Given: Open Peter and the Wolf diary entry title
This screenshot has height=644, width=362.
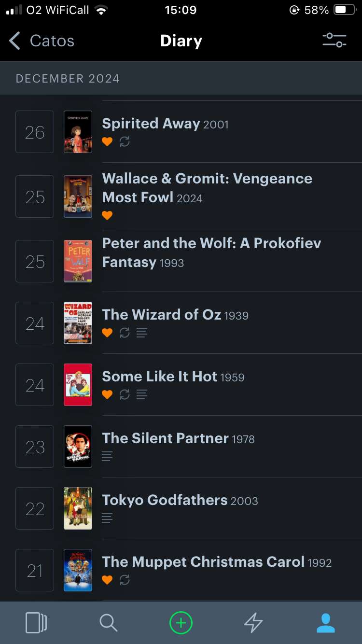Looking at the screenshot, I should coord(211,252).
